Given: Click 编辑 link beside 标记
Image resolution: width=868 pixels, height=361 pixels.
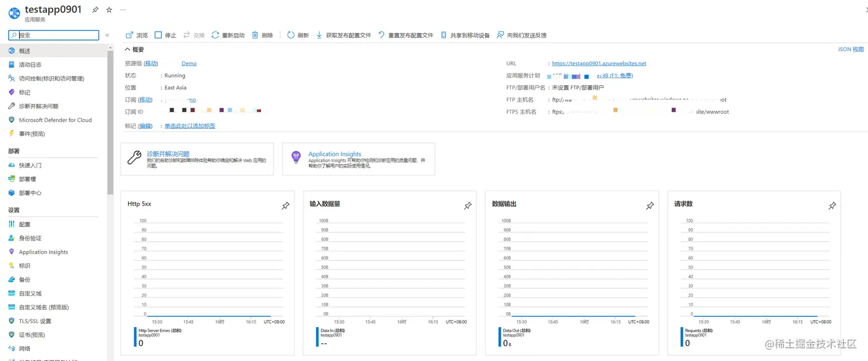Looking at the screenshot, I should [x=145, y=126].
